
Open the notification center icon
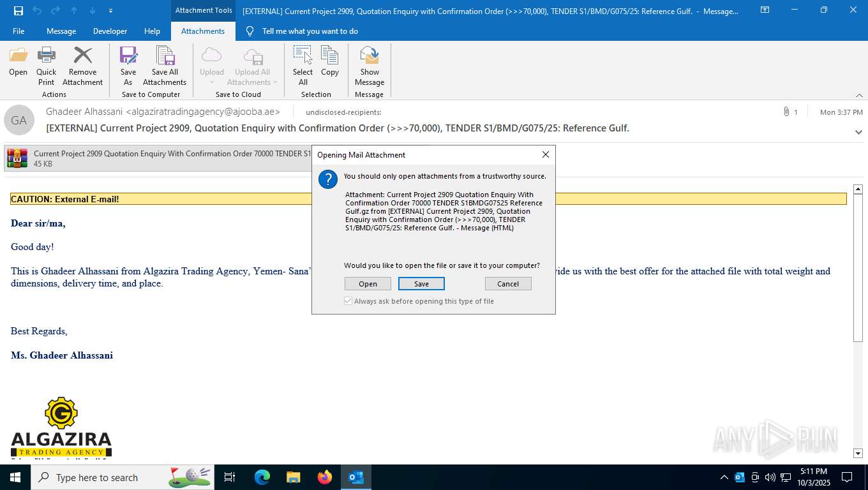[x=847, y=477]
